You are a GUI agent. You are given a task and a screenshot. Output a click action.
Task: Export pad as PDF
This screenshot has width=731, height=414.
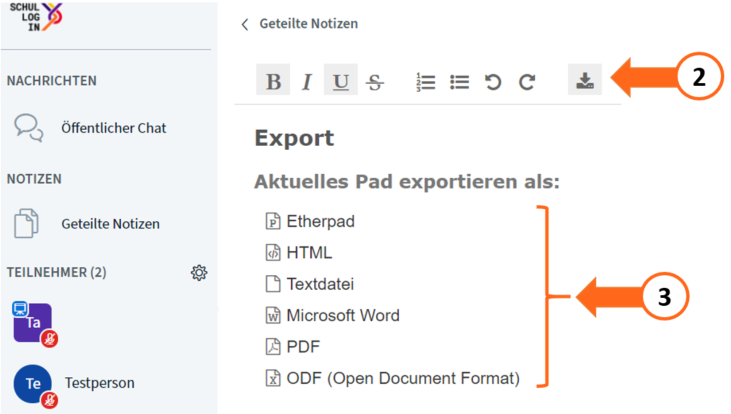click(x=293, y=347)
